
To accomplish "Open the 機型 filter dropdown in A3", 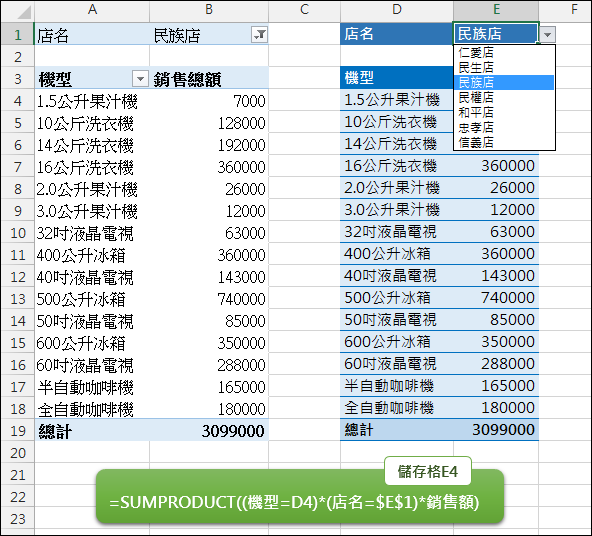I will click(140, 79).
